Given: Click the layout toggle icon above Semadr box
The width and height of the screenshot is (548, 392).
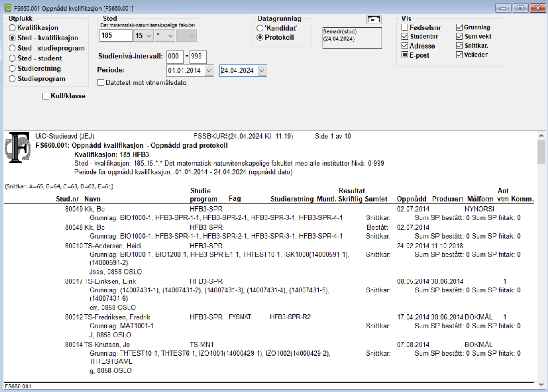Looking at the screenshot, I should 373,19.
